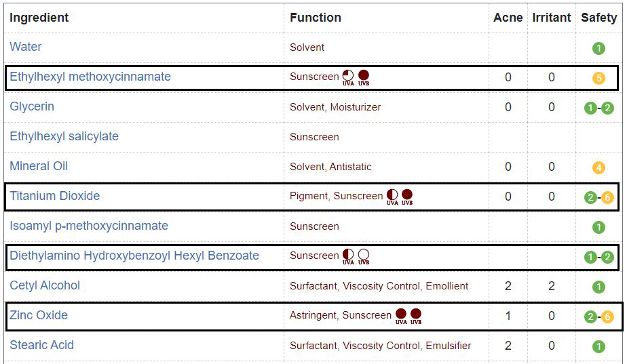Click Zinc Oxide UVA filled icon
The height and width of the screenshot is (364, 627).
[x=401, y=316]
